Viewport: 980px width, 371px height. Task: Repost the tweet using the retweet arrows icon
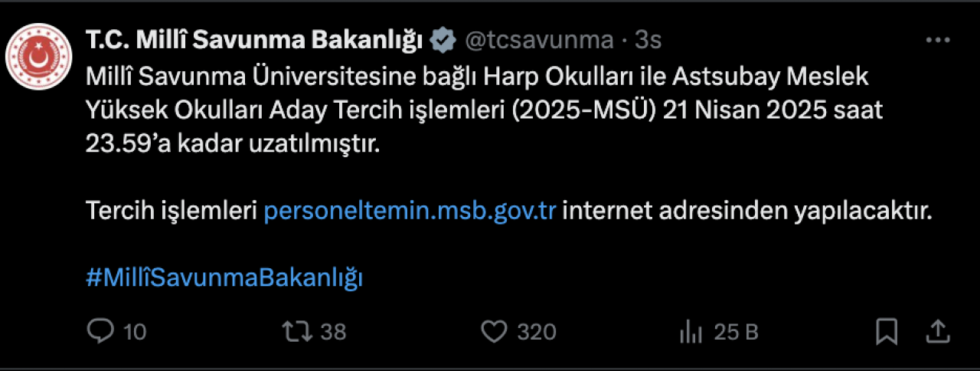(x=296, y=331)
